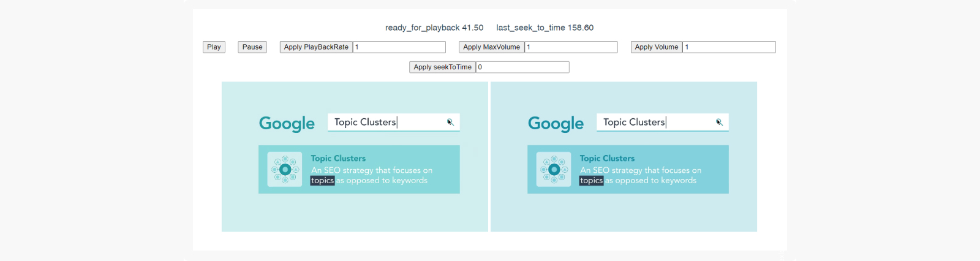This screenshot has height=261, width=980.
Task: Click 'An SEO strategy that focuses on' in right video
Action: pos(641,170)
